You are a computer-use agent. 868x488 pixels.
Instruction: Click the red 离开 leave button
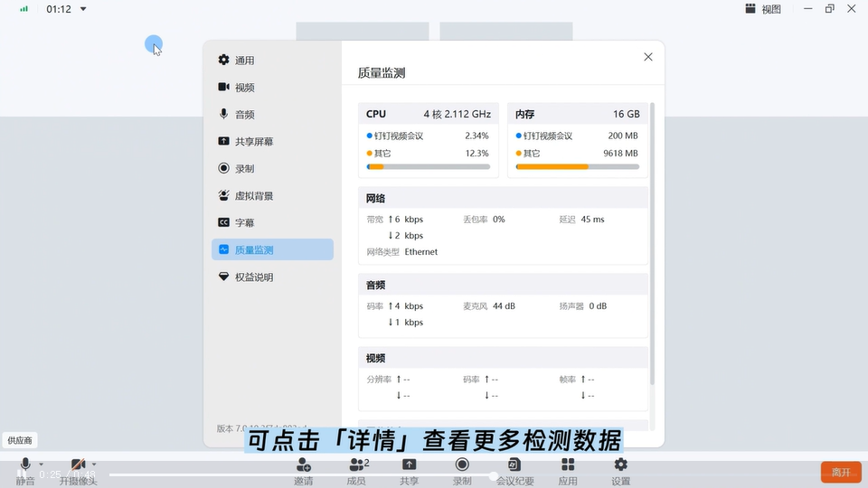pos(841,472)
